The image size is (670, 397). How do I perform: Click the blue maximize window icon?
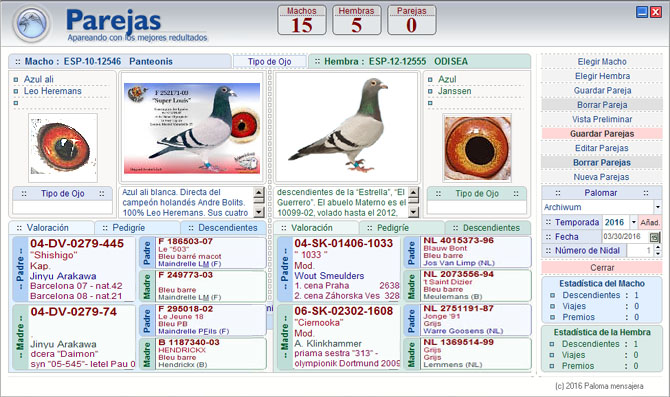click(x=642, y=12)
